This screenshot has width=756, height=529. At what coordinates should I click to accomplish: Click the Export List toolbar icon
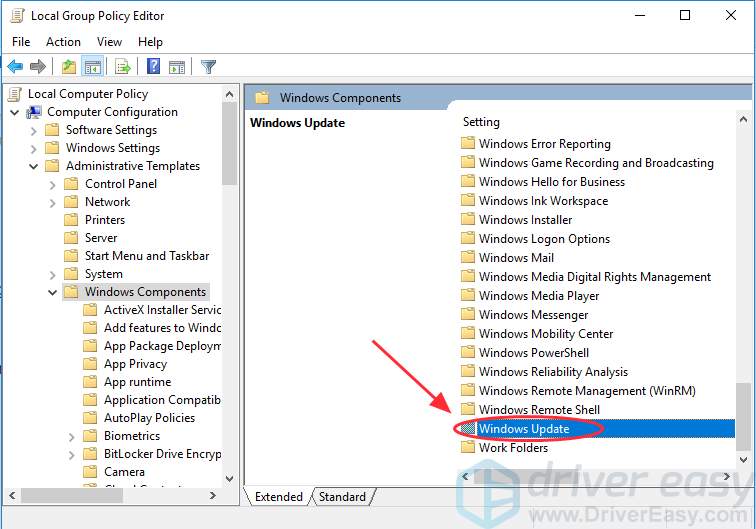click(123, 67)
